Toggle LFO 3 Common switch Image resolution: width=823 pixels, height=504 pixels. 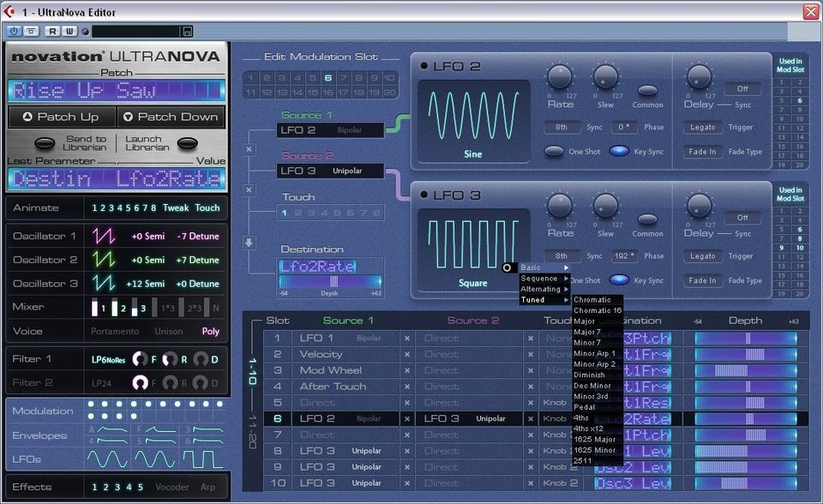tap(647, 219)
